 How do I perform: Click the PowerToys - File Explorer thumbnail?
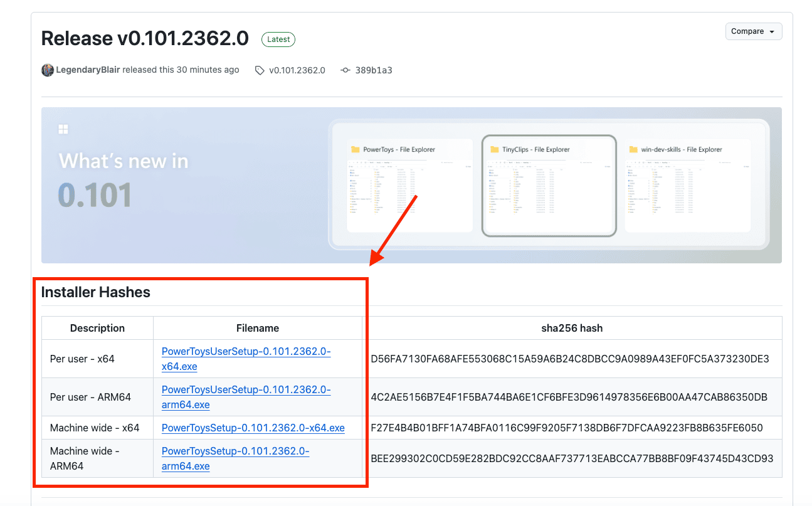click(410, 186)
